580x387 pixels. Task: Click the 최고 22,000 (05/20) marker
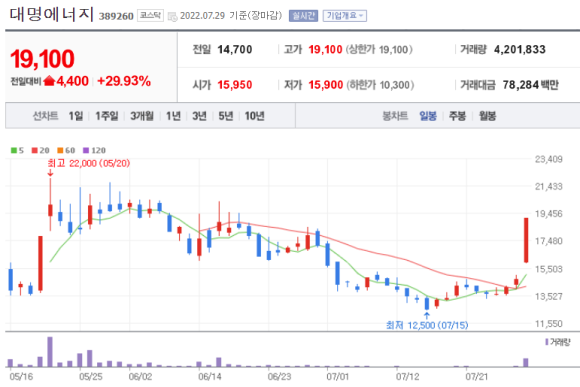[x=89, y=163]
